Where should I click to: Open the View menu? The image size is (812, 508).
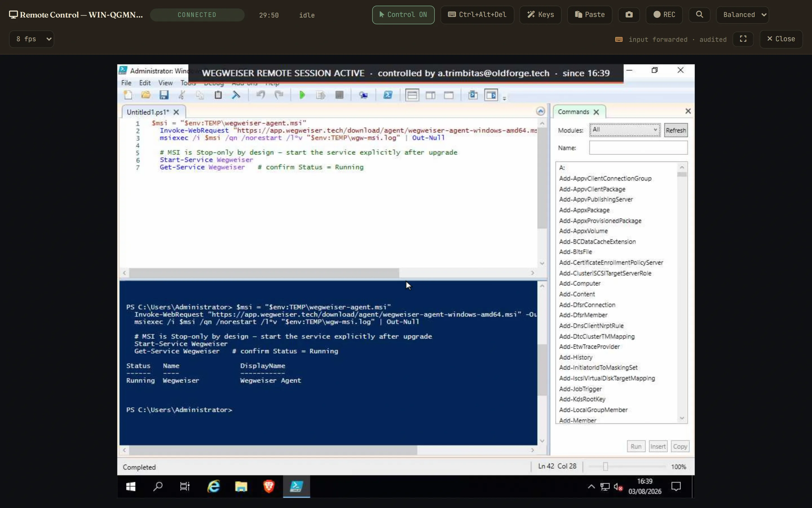166,83
